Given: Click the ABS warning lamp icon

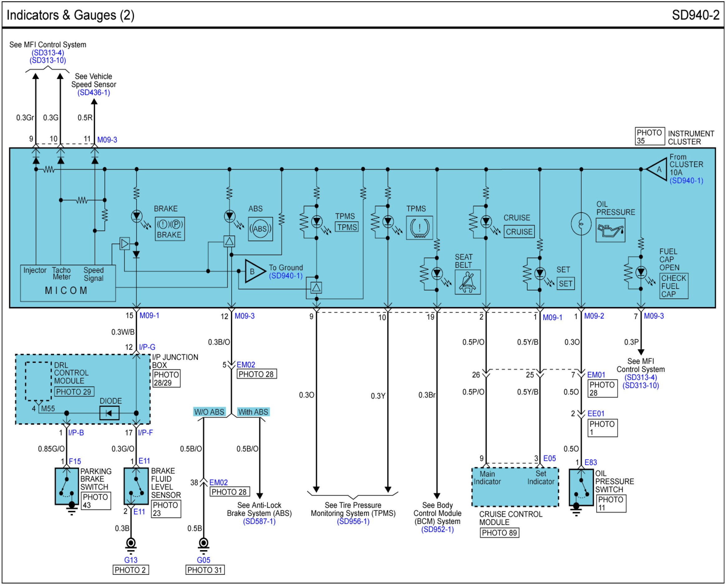Looking at the screenshot, I should 260,229.
